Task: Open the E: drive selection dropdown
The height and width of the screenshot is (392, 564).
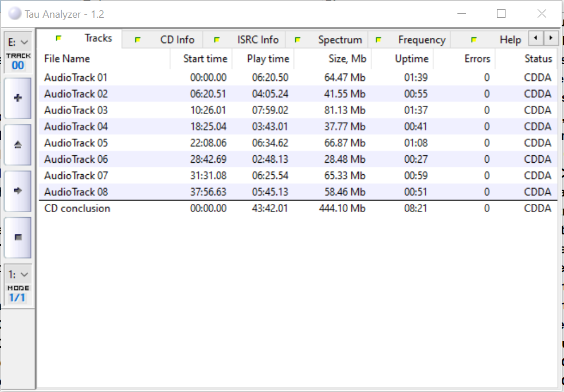Action: (x=18, y=42)
